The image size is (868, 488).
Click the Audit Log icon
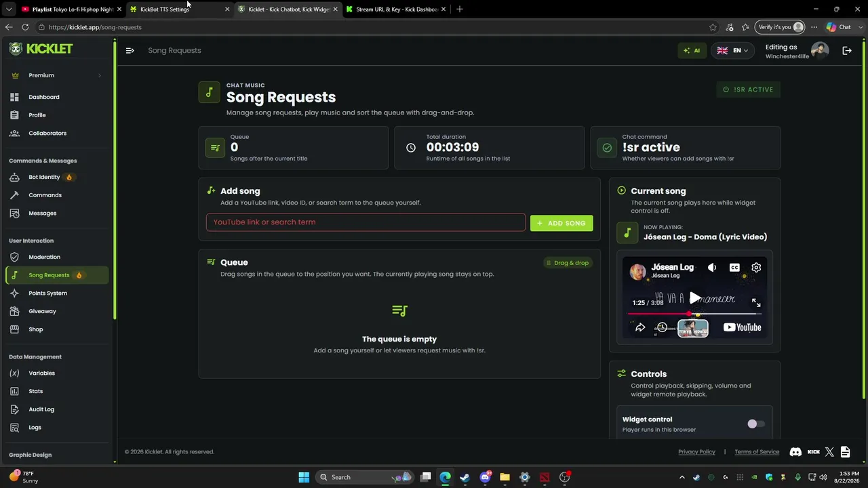point(14,409)
